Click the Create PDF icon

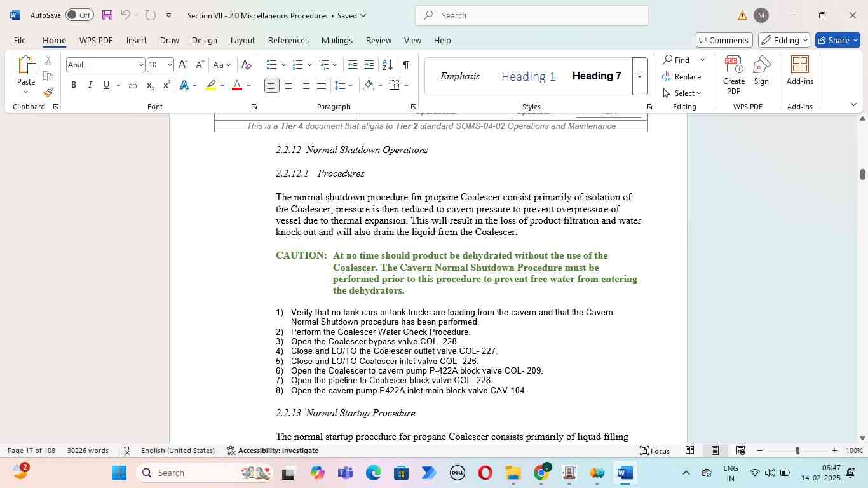pyautogui.click(x=733, y=75)
